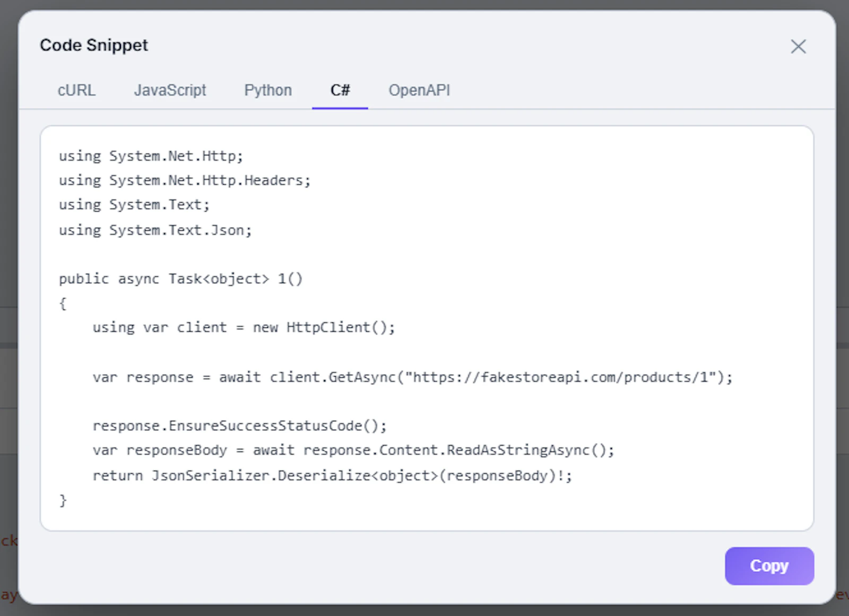This screenshot has height=616, width=849.
Task: Select the C# tab
Action: tap(340, 90)
